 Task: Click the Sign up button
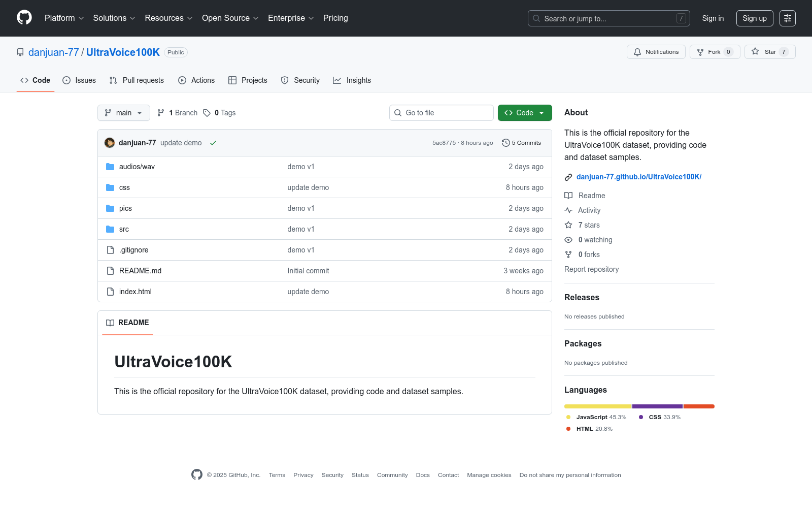coord(755,18)
